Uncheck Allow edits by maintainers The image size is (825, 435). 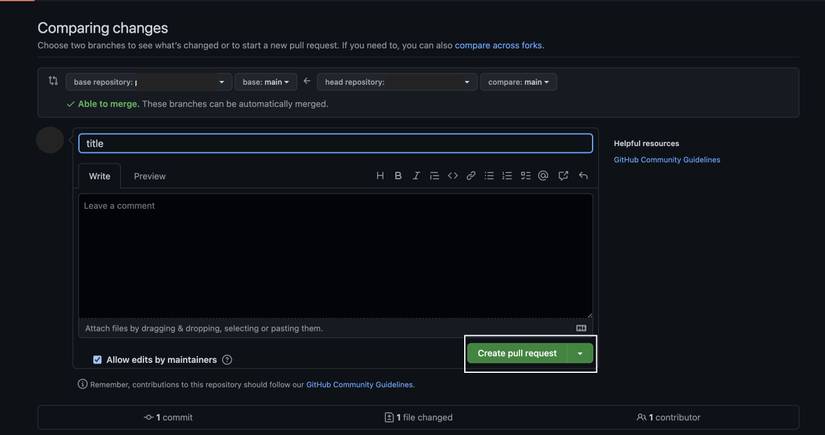point(97,360)
